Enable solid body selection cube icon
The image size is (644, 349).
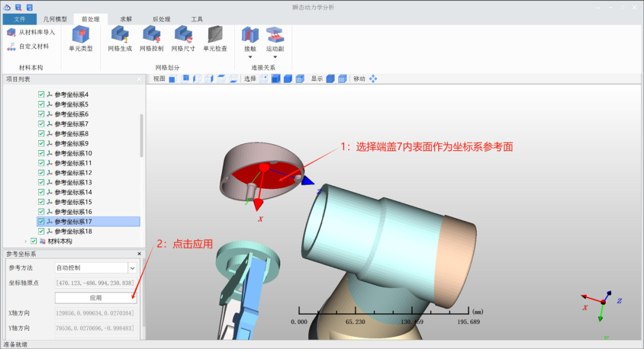(x=288, y=79)
